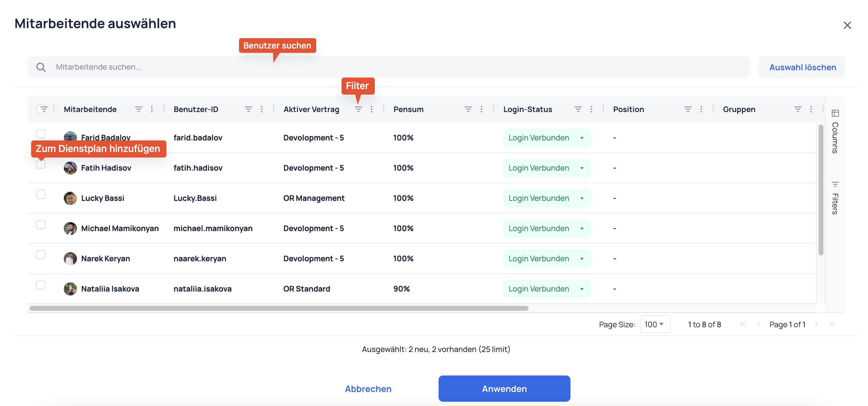This screenshot has height=406, width=868.
Task: Open Nataliia Isakova's Login Verbunden dropdown
Action: [547, 289]
